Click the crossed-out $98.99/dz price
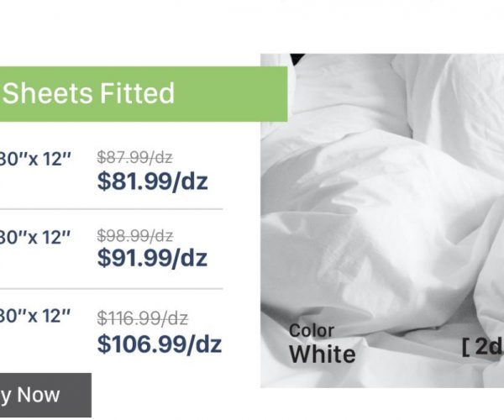This screenshot has width=504, height=420. pyautogui.click(x=135, y=235)
